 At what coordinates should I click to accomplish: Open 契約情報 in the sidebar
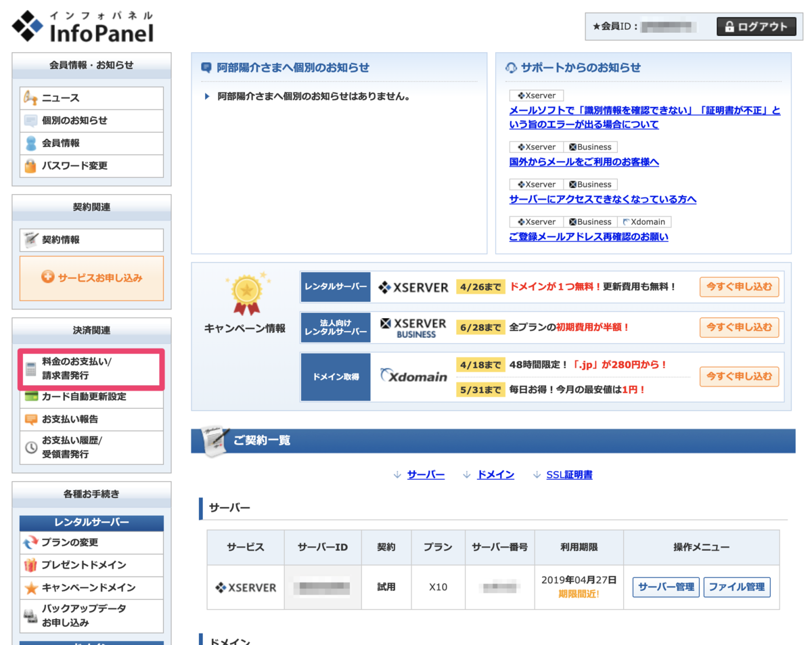[91, 240]
